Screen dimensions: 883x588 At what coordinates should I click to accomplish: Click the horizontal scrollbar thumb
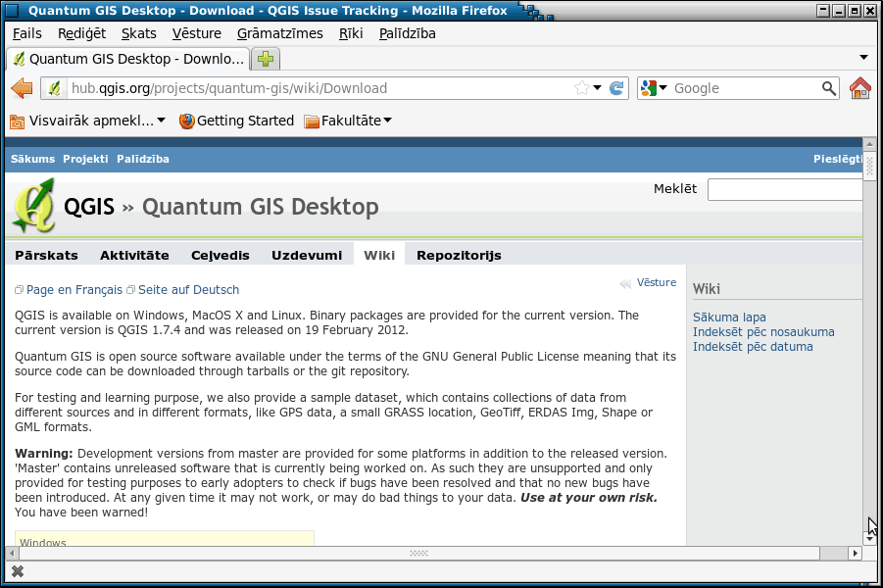419,553
